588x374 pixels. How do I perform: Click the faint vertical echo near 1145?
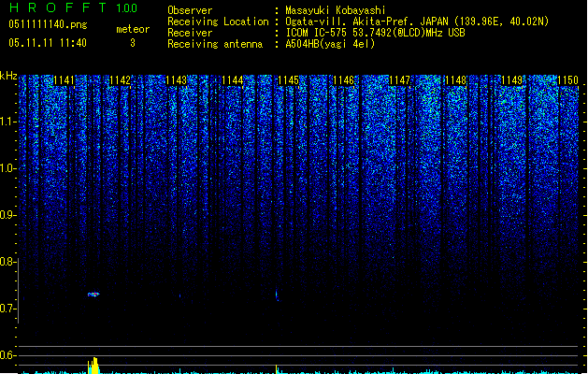click(x=277, y=295)
